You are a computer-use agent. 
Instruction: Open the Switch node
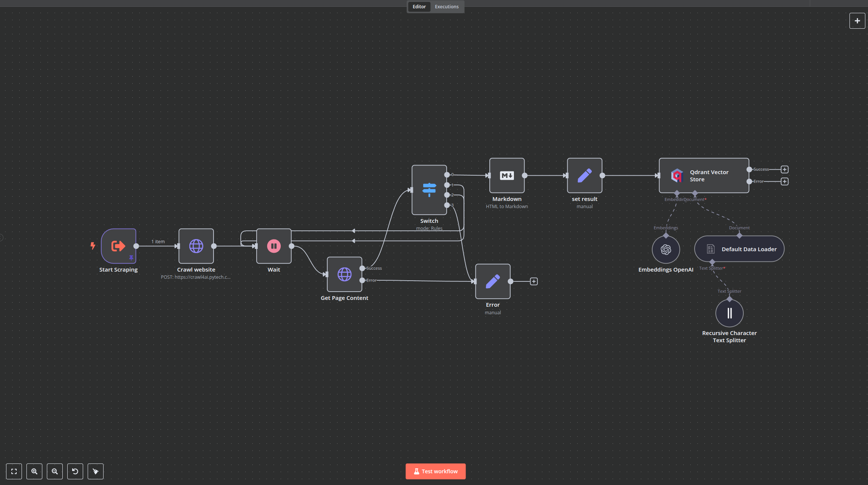tap(429, 191)
